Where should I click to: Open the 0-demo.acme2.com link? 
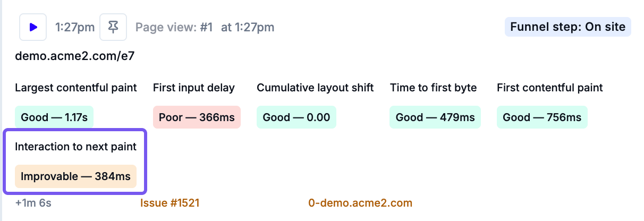click(x=360, y=203)
